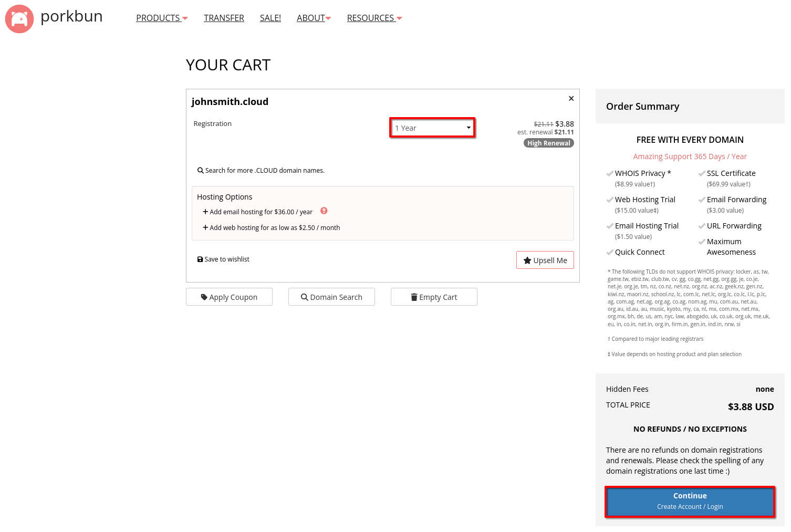Viewport: 791px width, 532px height.
Task: Add email hosting for $36.00 / year
Action: coord(257,212)
